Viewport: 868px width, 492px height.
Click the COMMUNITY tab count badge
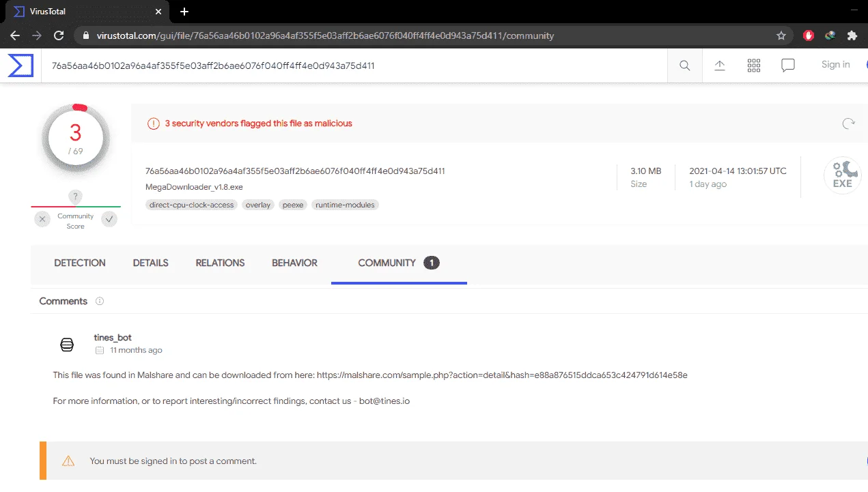431,263
